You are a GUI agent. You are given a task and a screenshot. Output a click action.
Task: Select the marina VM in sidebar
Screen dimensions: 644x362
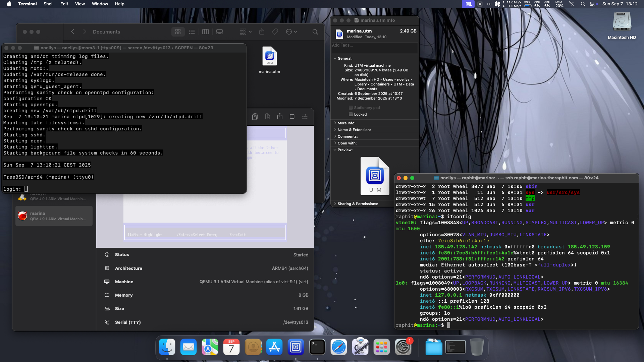[54, 216]
